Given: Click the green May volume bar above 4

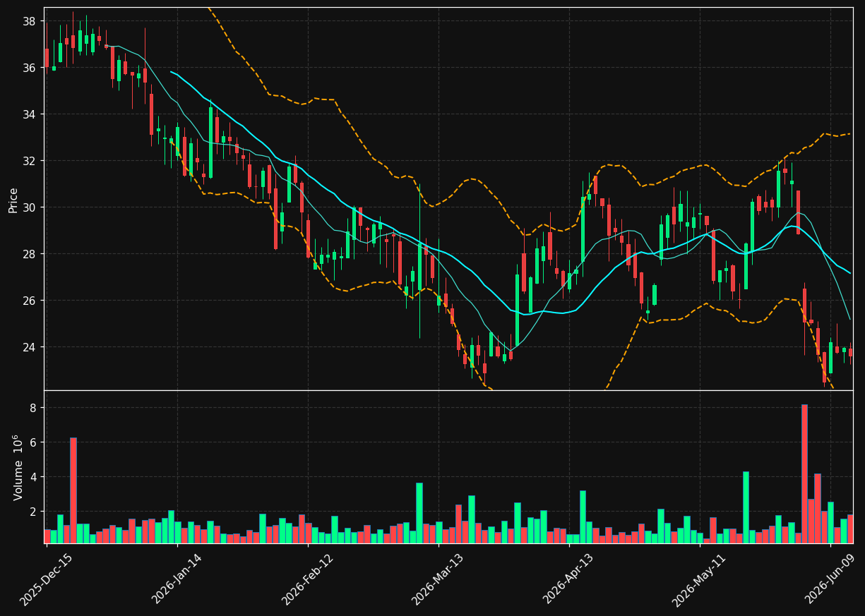Looking at the screenshot, I should tap(746, 507).
